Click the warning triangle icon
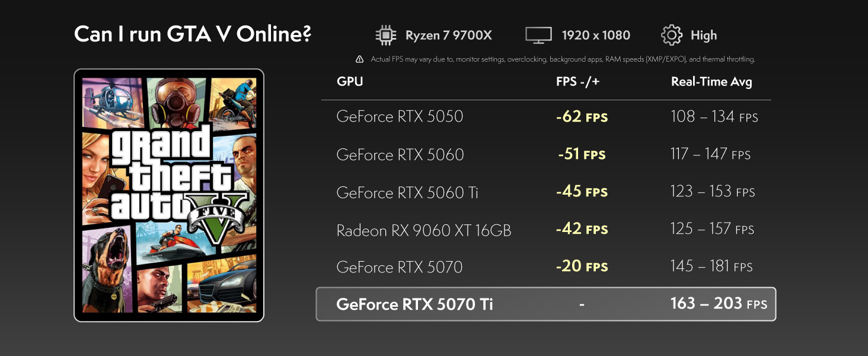The width and height of the screenshot is (868, 356). click(x=359, y=59)
